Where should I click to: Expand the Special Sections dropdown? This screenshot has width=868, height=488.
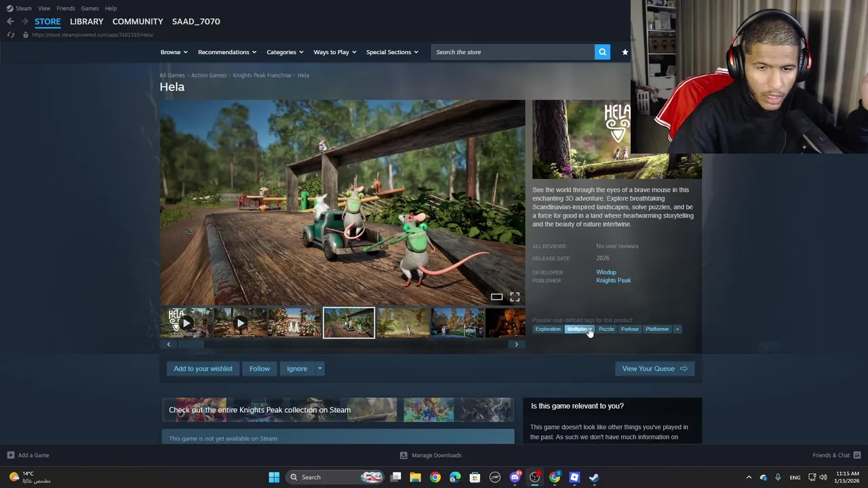392,52
